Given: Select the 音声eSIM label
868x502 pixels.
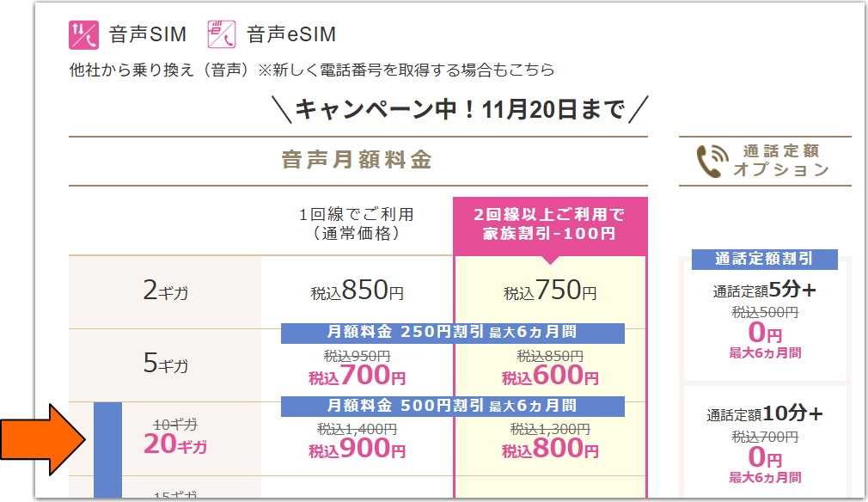Looking at the screenshot, I should 291,34.
